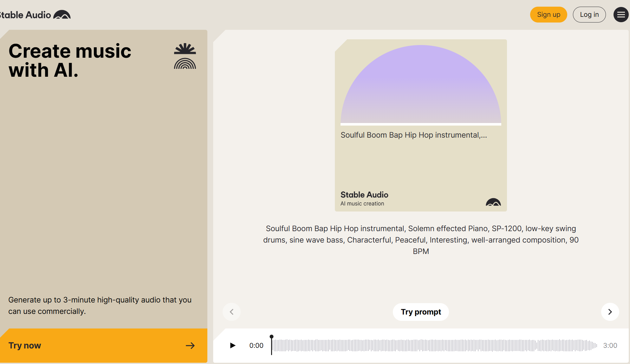Image resolution: width=630 pixels, height=364 pixels.
Task: Click the 0:00 current time label
Action: pos(256,346)
